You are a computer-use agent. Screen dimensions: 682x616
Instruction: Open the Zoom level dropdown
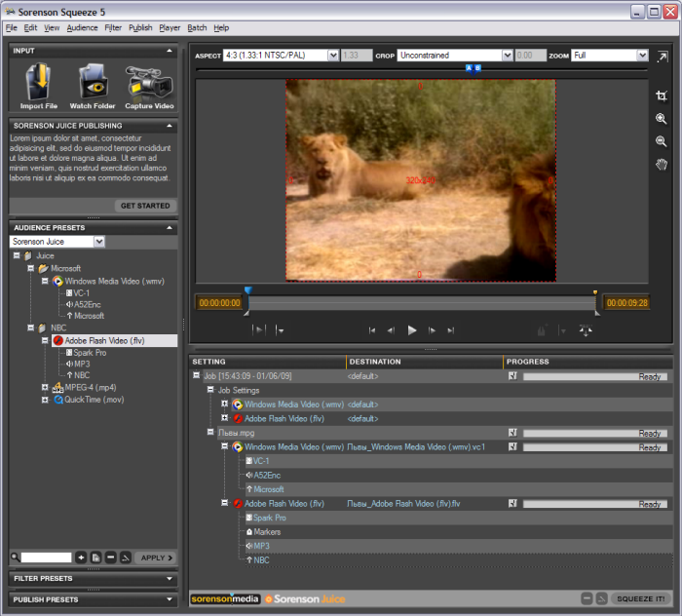point(642,56)
